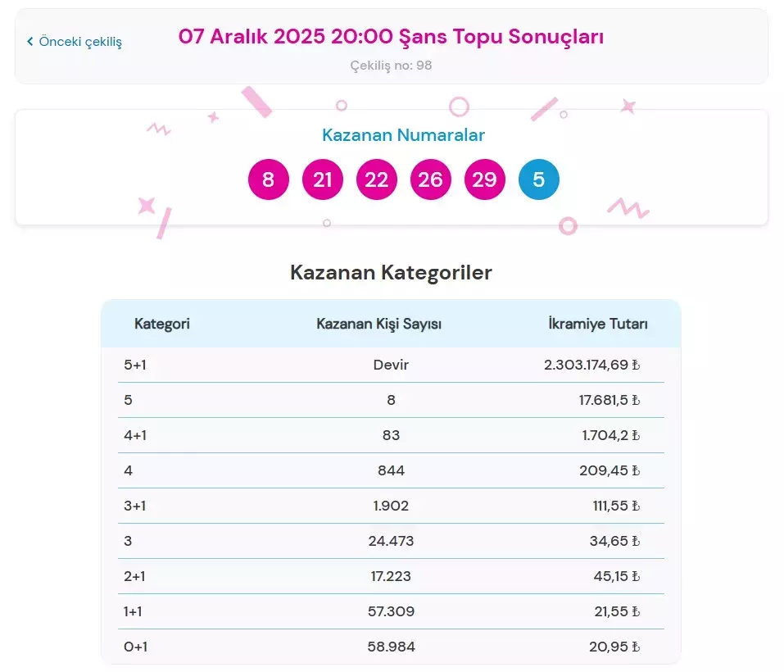
Task: Click the Kazanan Numaralar heading
Action: (x=405, y=134)
